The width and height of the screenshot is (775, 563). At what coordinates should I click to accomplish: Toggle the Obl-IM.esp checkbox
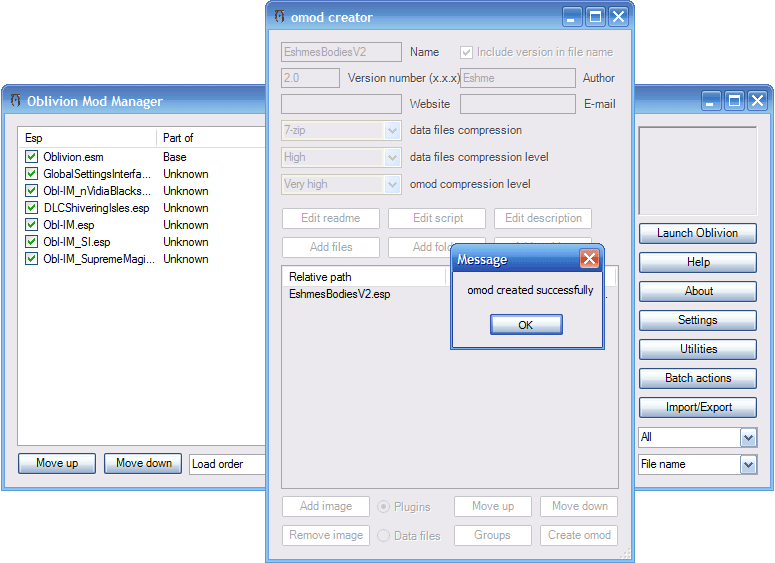32,225
